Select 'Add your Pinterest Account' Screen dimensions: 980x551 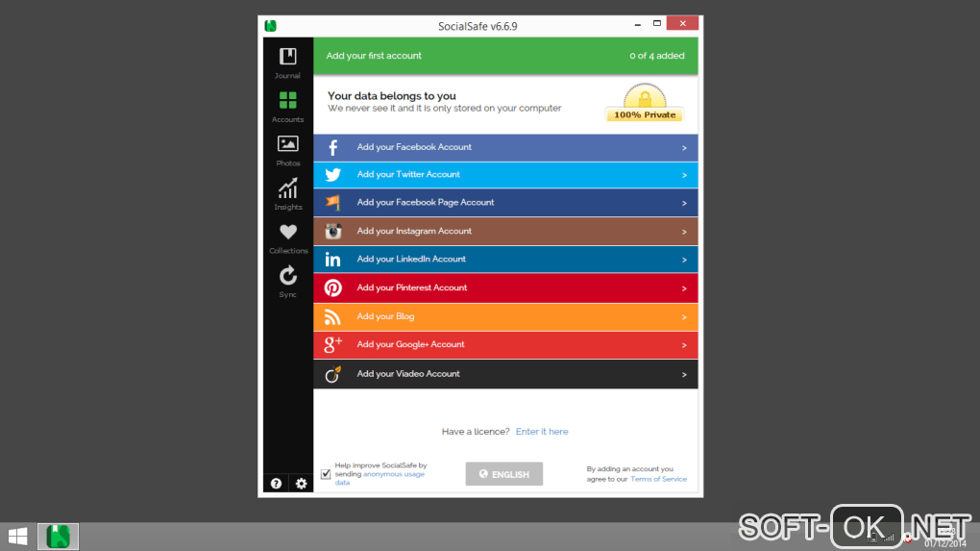tap(505, 288)
